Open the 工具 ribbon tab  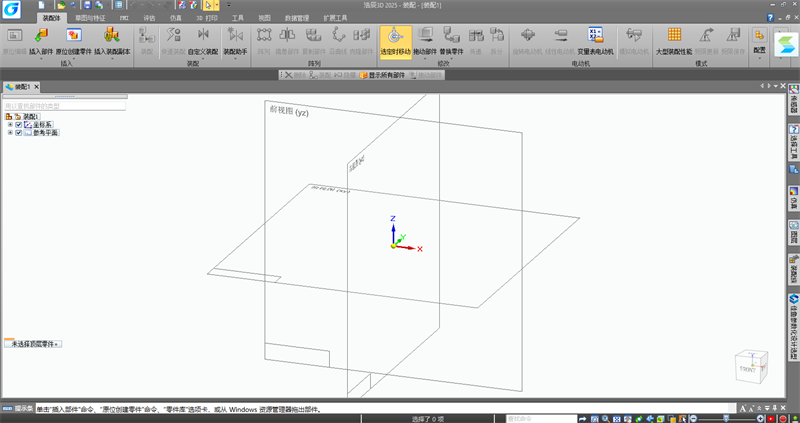[x=238, y=18]
